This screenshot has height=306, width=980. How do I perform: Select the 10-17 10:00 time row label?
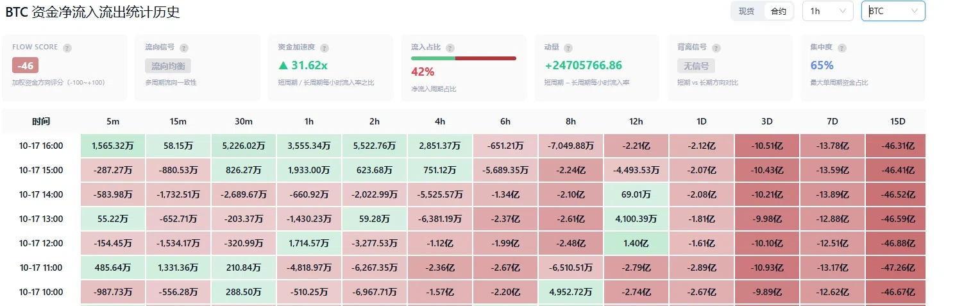pyautogui.click(x=41, y=292)
